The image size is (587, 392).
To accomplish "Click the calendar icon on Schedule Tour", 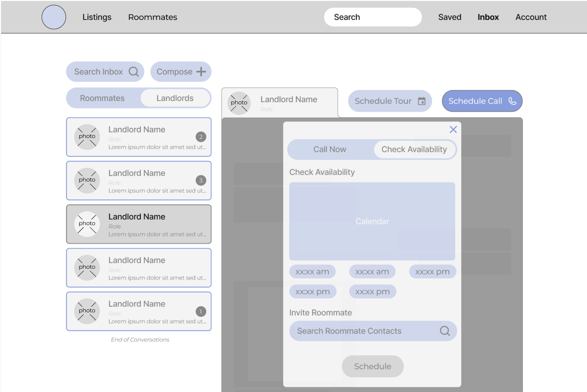I will click(x=422, y=101).
